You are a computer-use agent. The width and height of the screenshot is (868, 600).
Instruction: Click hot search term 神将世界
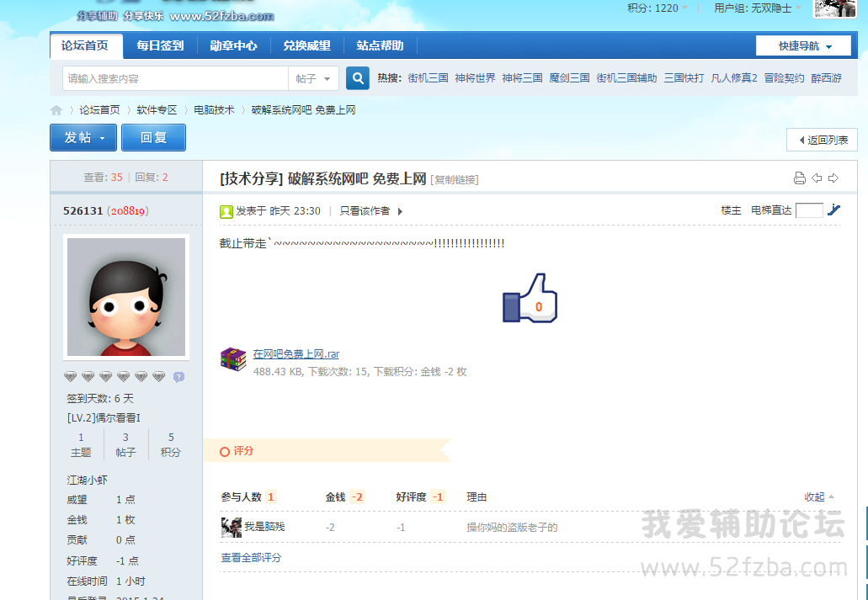click(x=475, y=78)
